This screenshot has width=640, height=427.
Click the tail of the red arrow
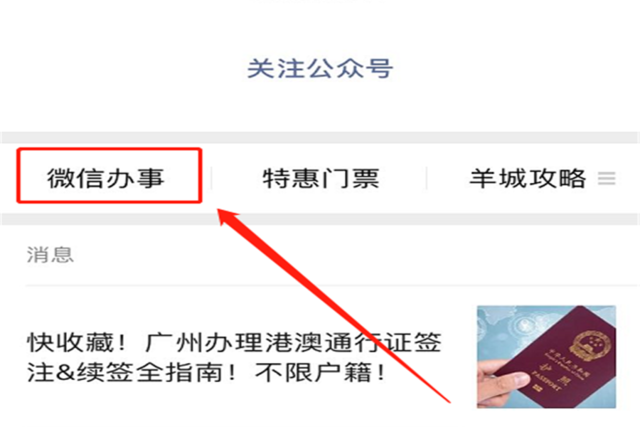coord(448,401)
